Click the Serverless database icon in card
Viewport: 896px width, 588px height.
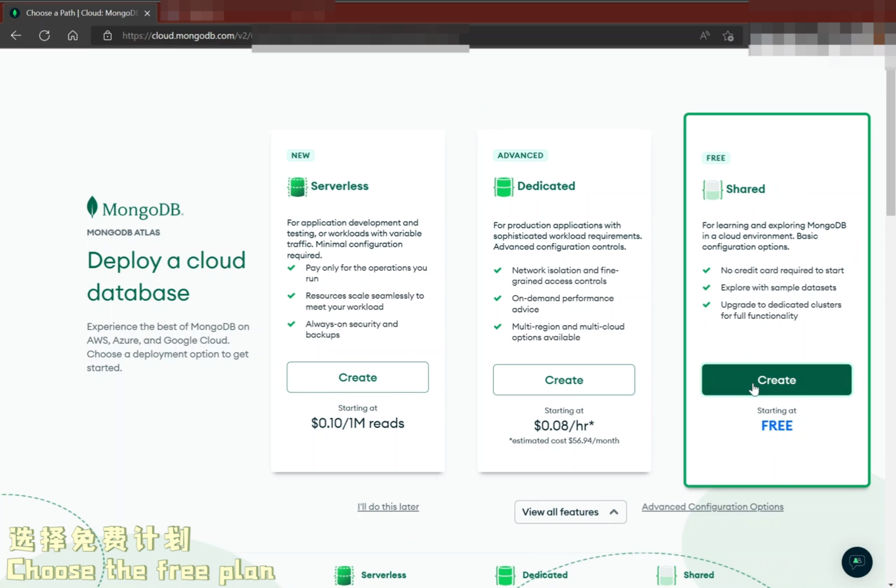[297, 186]
